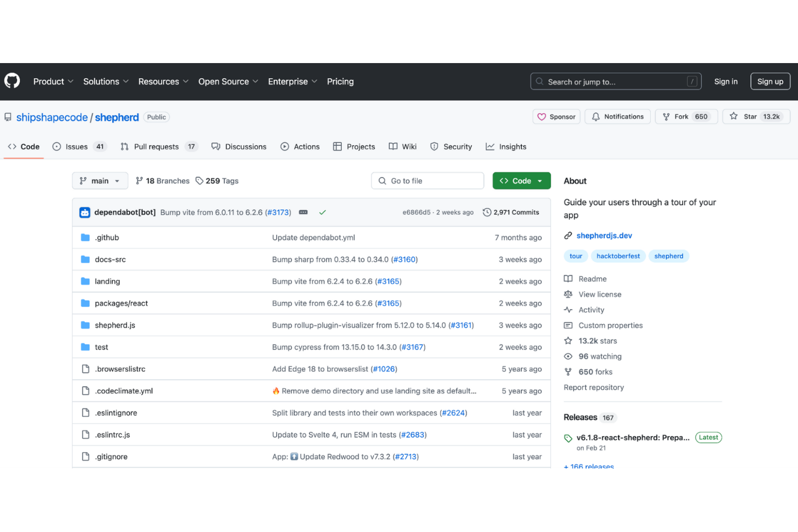Switch to the Insights tab
Screen dimensions: 798x532
pyautogui.click(x=506, y=147)
